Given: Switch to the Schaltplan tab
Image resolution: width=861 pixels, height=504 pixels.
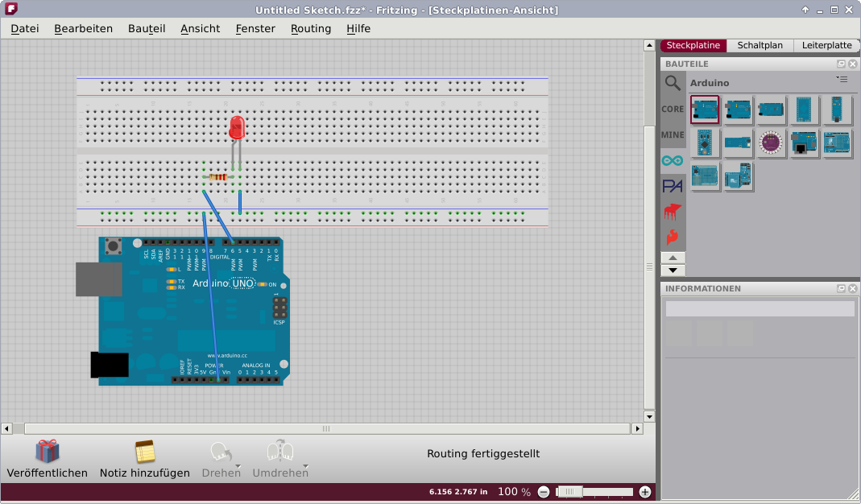Looking at the screenshot, I should [x=760, y=46].
